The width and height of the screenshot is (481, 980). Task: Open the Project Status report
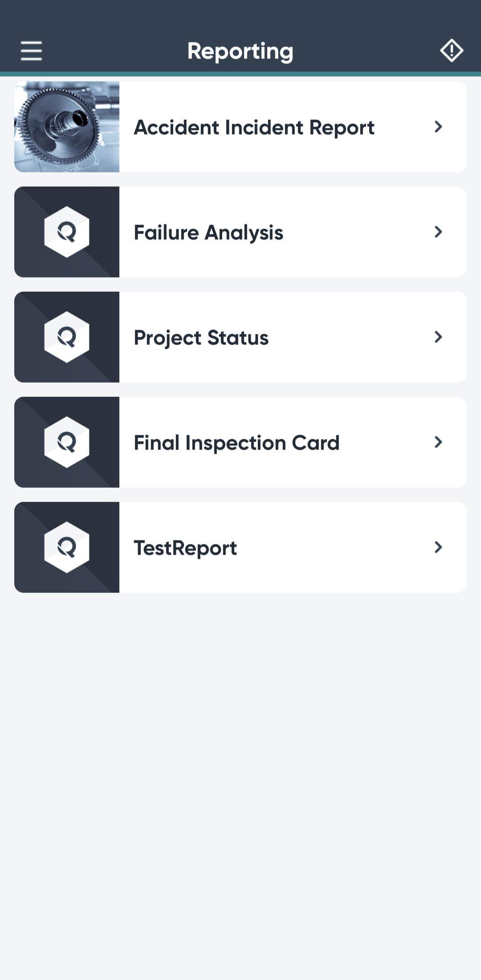point(201,337)
